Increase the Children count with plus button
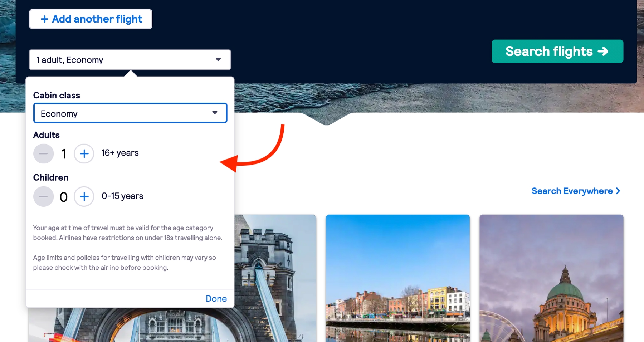The width and height of the screenshot is (644, 342). pos(84,197)
